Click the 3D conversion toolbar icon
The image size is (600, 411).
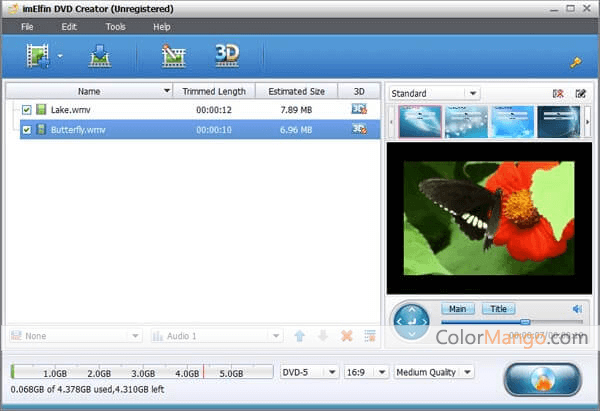click(x=227, y=56)
